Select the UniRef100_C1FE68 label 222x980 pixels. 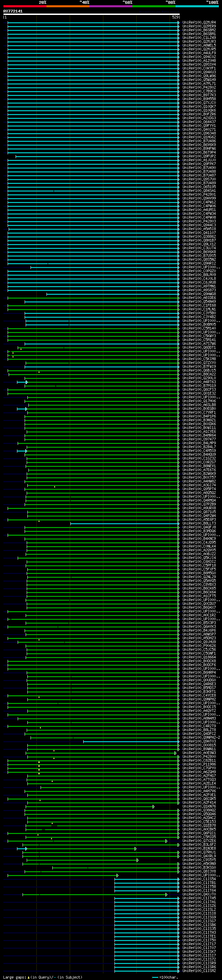click(x=199, y=306)
